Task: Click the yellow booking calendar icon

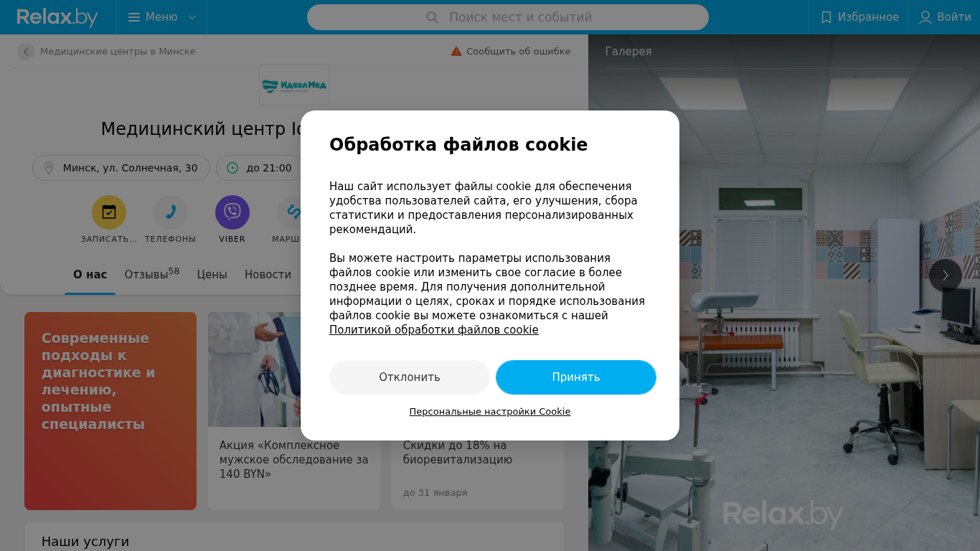Action: tap(109, 212)
